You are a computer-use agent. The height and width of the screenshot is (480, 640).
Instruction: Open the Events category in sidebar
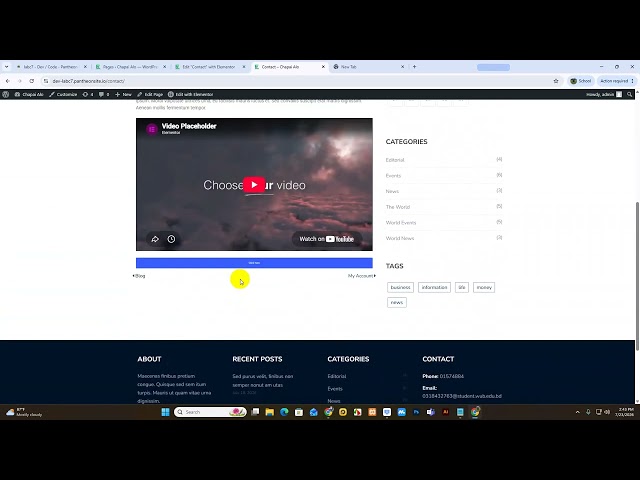pyautogui.click(x=393, y=176)
